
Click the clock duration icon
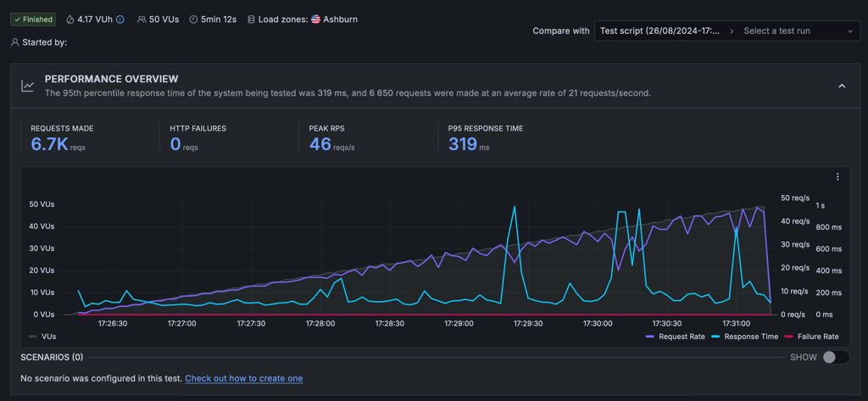pos(193,19)
